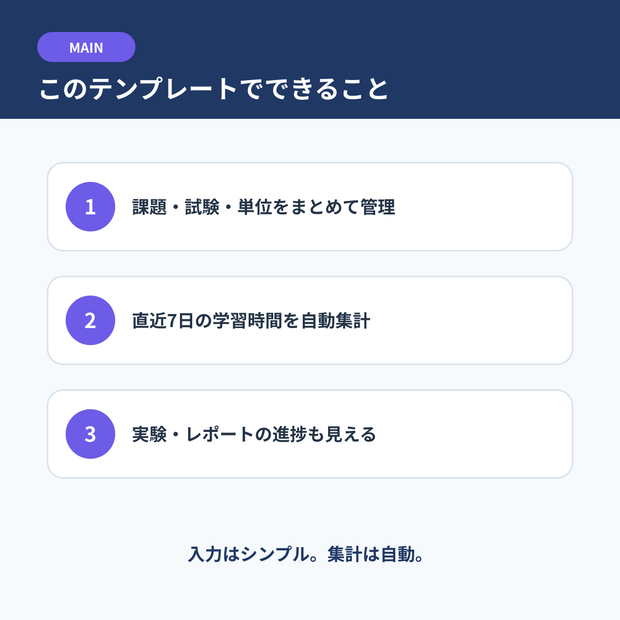Click the heading このテンプレートでできること
620x620 pixels.
point(214,89)
